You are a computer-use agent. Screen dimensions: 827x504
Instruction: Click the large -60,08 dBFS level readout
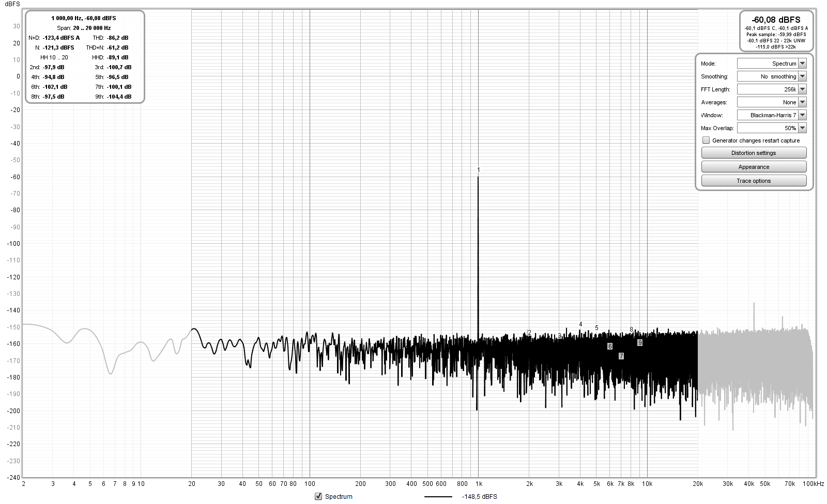[x=776, y=20]
